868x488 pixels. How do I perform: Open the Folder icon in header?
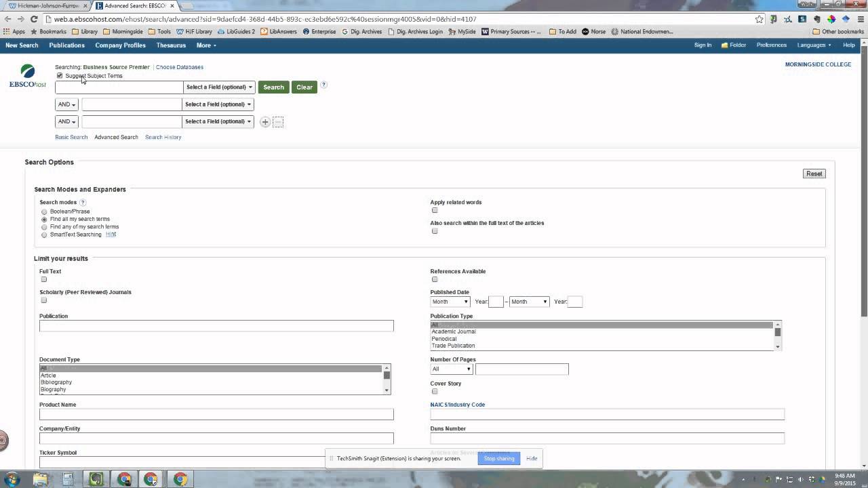(x=733, y=45)
